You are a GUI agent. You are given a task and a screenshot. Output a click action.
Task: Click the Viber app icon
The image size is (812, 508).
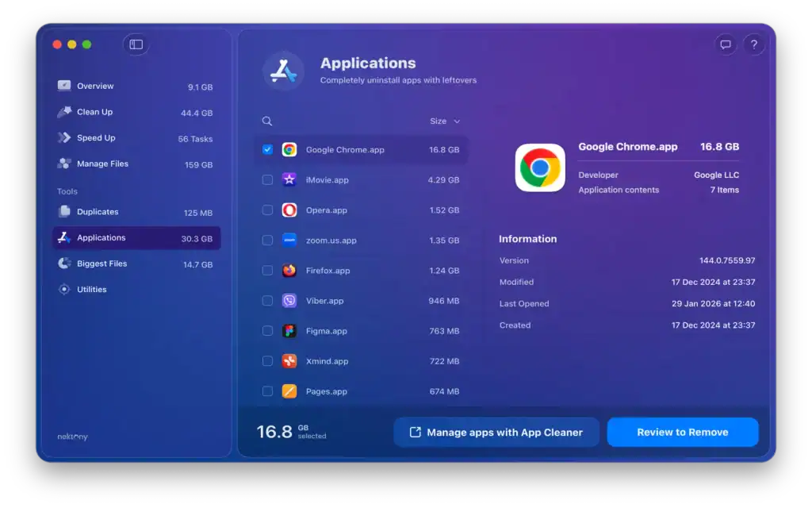pos(289,301)
